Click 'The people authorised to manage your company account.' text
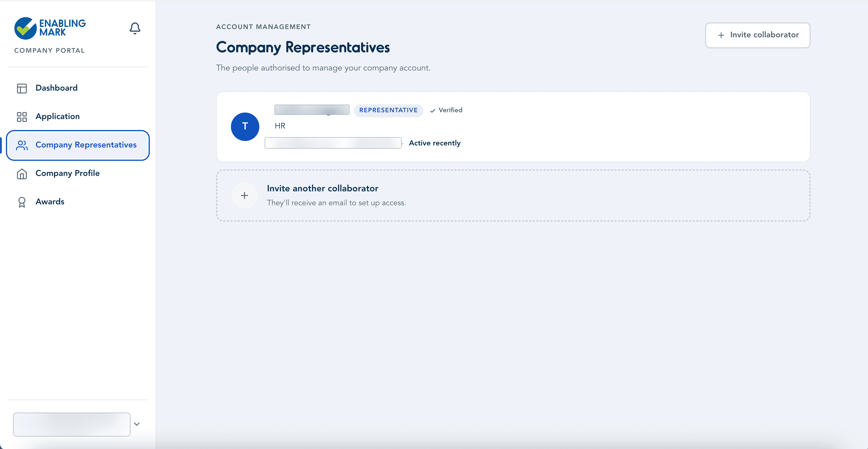This screenshot has height=449, width=868. pyautogui.click(x=324, y=68)
